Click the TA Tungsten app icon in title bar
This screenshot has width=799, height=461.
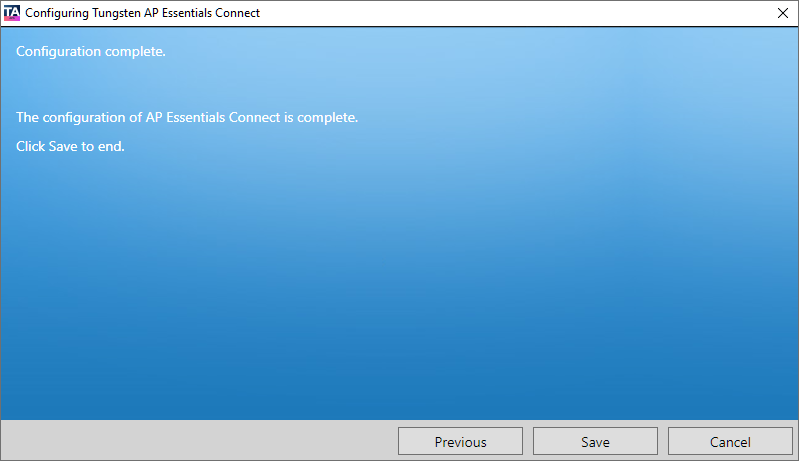click(12, 13)
